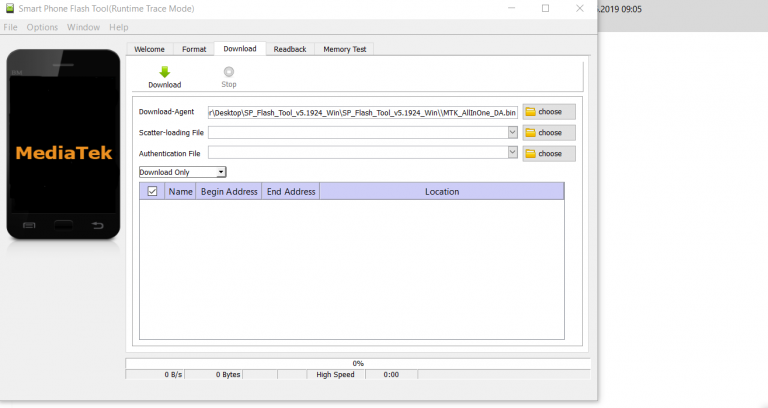Expand the Scatter-loading File dropdown

tap(512, 132)
